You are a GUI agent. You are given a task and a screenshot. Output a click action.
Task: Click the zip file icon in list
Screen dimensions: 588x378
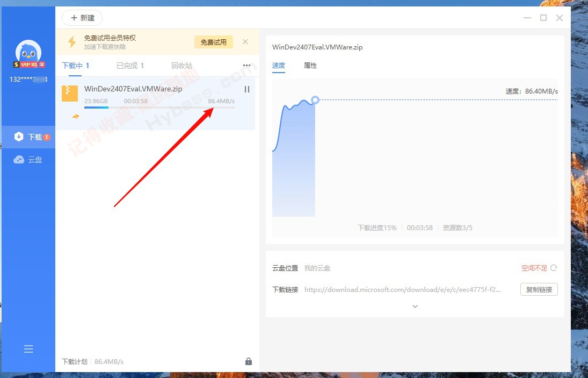pos(70,94)
